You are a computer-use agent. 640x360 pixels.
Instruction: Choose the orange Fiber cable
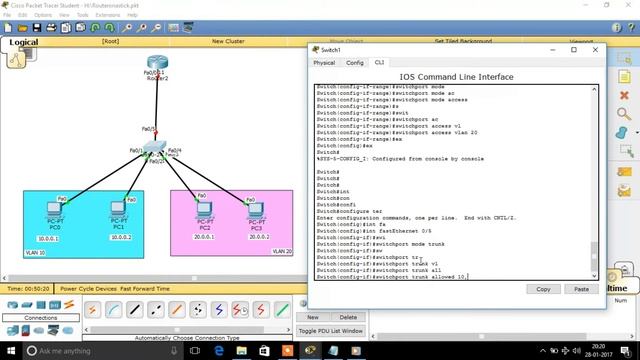point(177,310)
